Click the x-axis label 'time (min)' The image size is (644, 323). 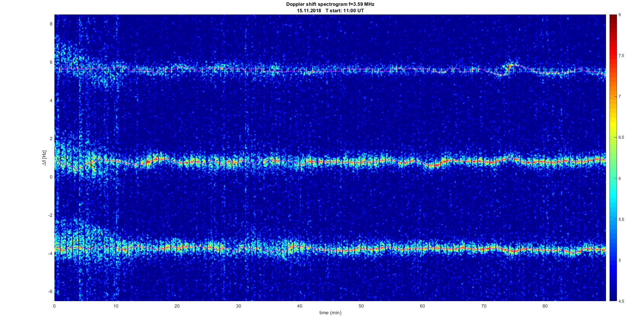coord(330,313)
